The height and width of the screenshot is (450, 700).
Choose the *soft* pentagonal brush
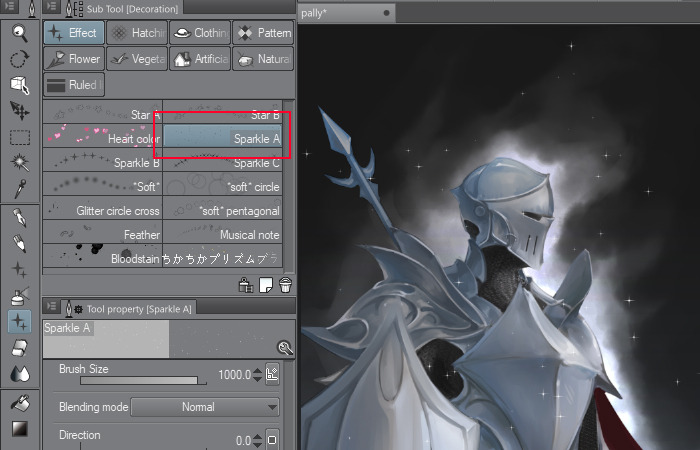pos(223,208)
